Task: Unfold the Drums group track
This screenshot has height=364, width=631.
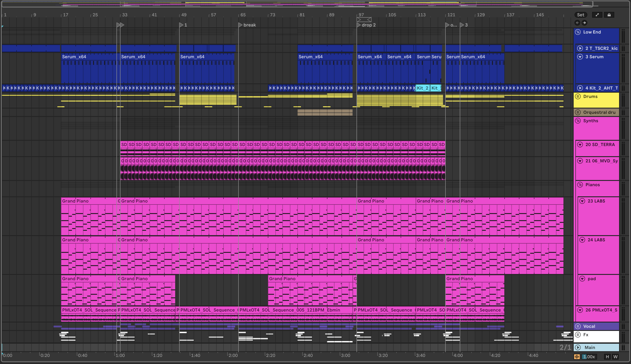Action: click(578, 96)
